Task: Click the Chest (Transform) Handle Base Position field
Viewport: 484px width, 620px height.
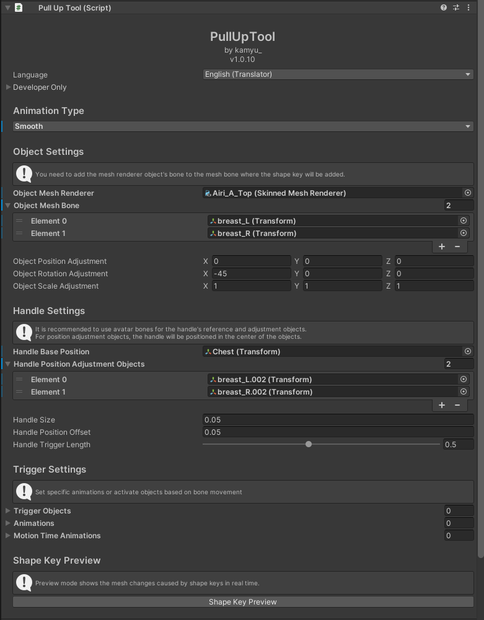Action: pos(333,352)
